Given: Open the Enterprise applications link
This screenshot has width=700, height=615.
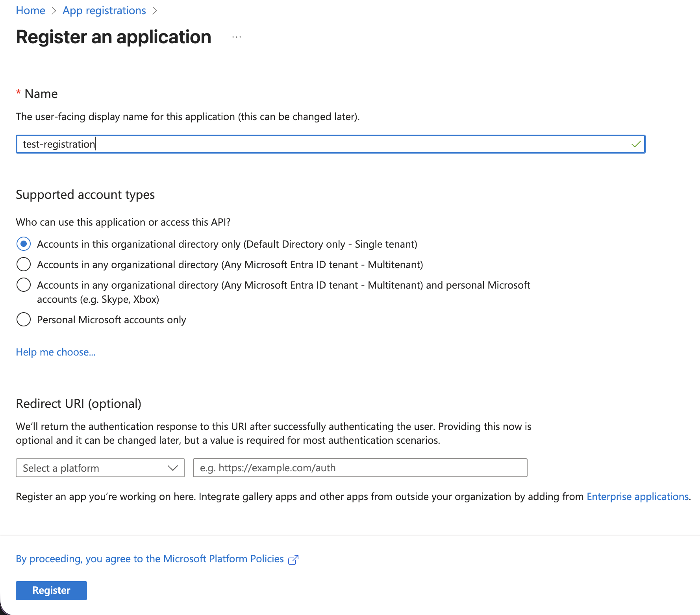Looking at the screenshot, I should click(x=637, y=496).
